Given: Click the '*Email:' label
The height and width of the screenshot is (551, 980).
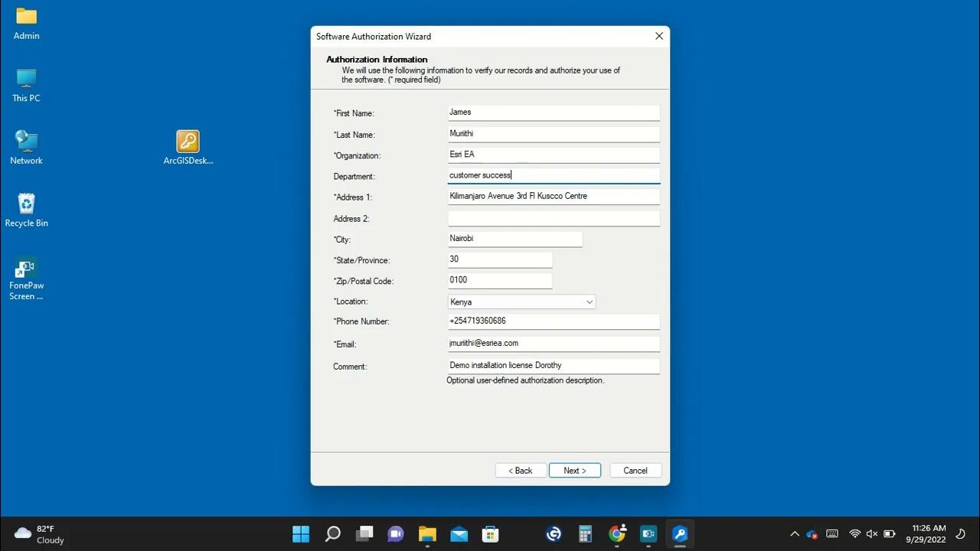Looking at the screenshot, I should tap(345, 344).
